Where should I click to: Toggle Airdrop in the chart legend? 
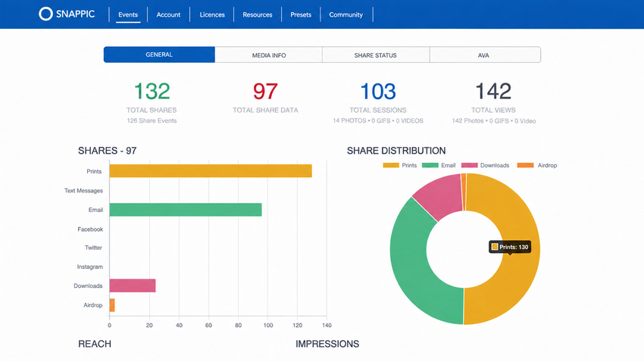point(537,165)
